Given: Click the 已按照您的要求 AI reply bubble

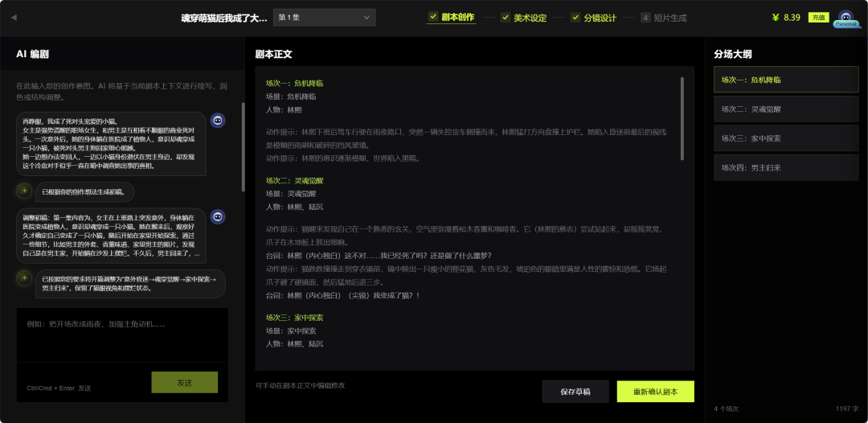Looking at the screenshot, I should coord(130,284).
